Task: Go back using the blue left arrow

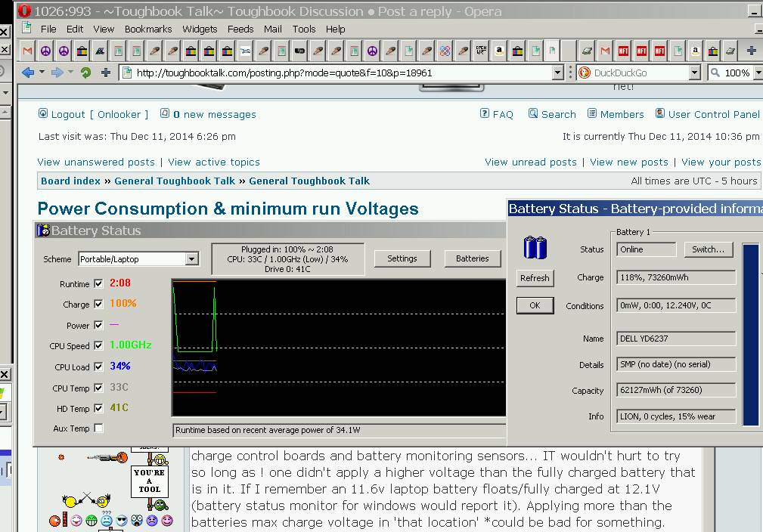Action: (28, 73)
